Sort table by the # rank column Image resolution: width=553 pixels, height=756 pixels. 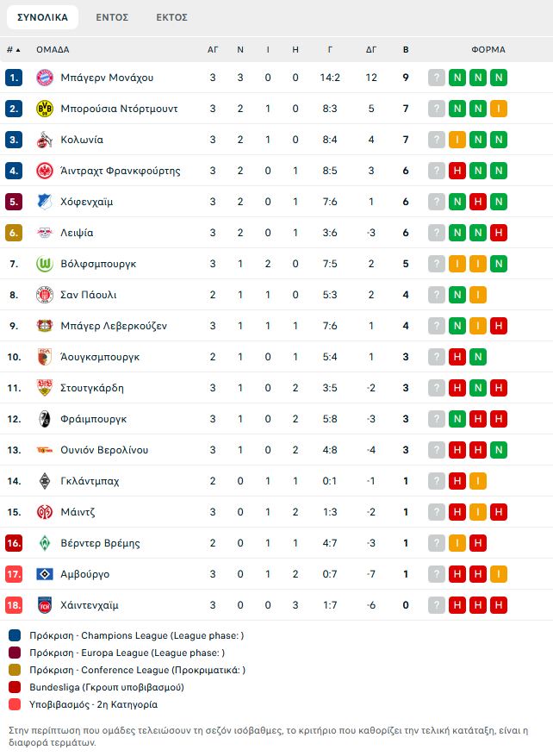tap(14, 50)
